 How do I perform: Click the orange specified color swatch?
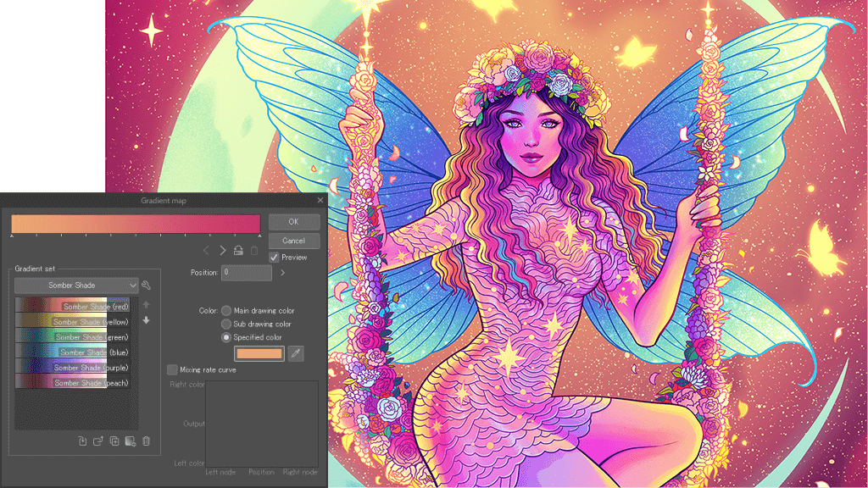click(x=259, y=353)
